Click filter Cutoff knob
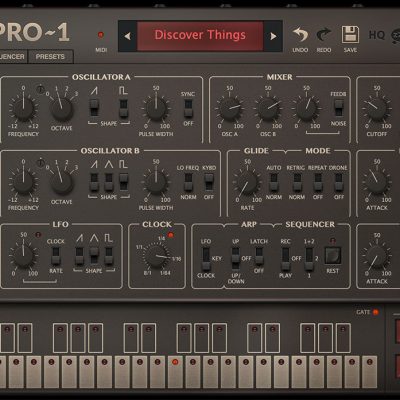The width and height of the screenshot is (400, 400). point(377,109)
